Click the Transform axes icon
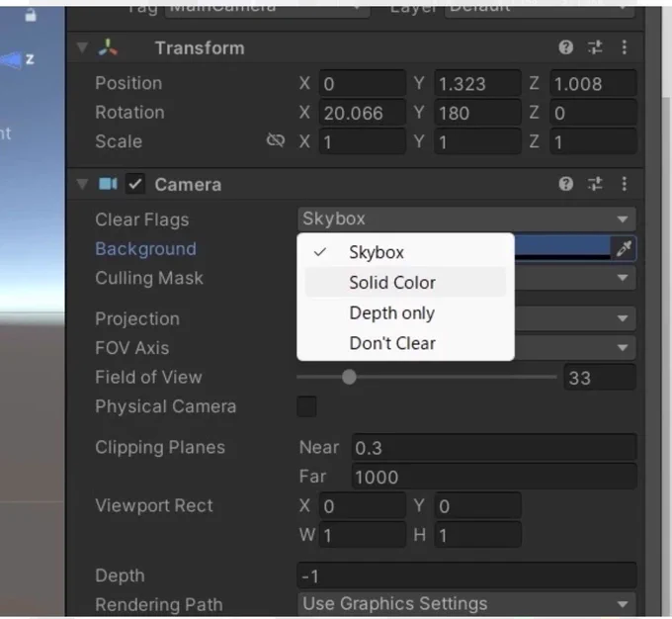The image size is (672, 619). click(x=108, y=47)
